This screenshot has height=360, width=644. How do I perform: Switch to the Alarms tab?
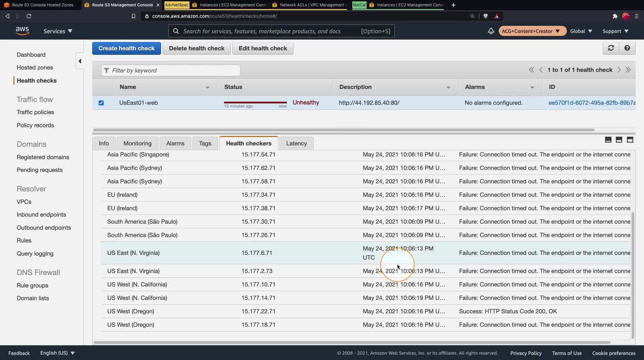coord(175,143)
